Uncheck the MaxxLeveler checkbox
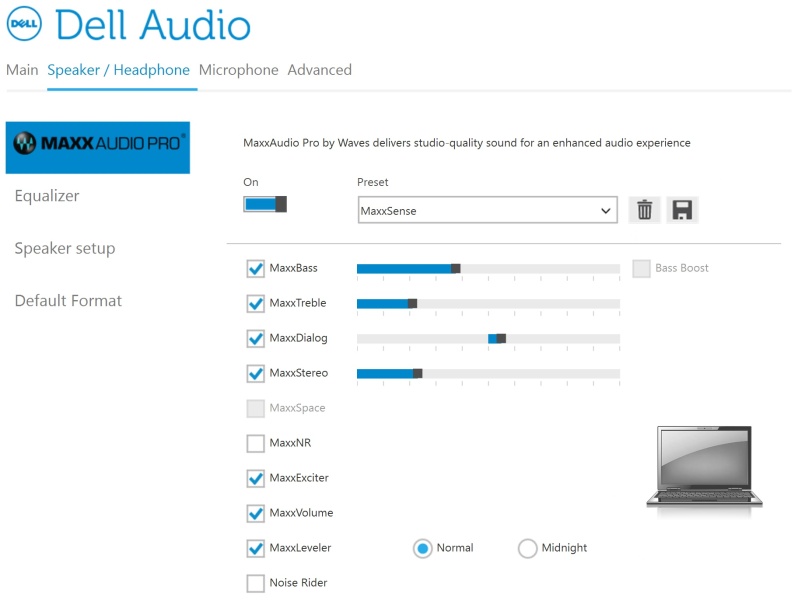This screenshot has height=600, width=800. (255, 548)
